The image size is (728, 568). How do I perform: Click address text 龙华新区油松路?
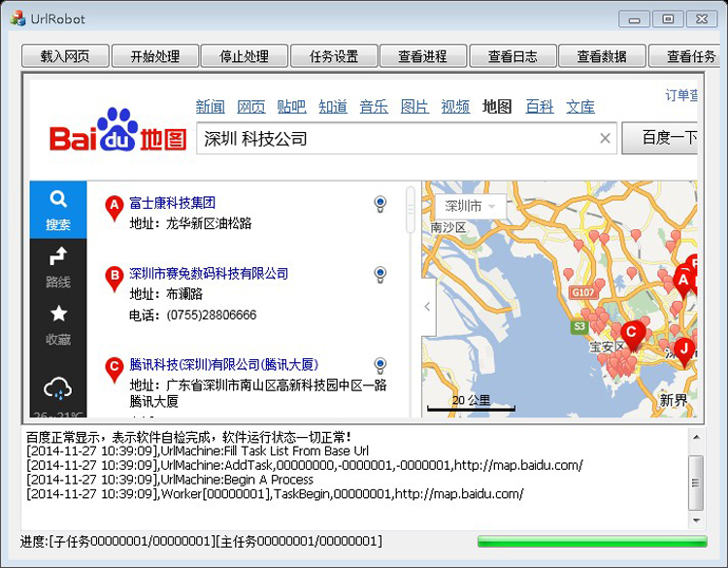coord(209,223)
